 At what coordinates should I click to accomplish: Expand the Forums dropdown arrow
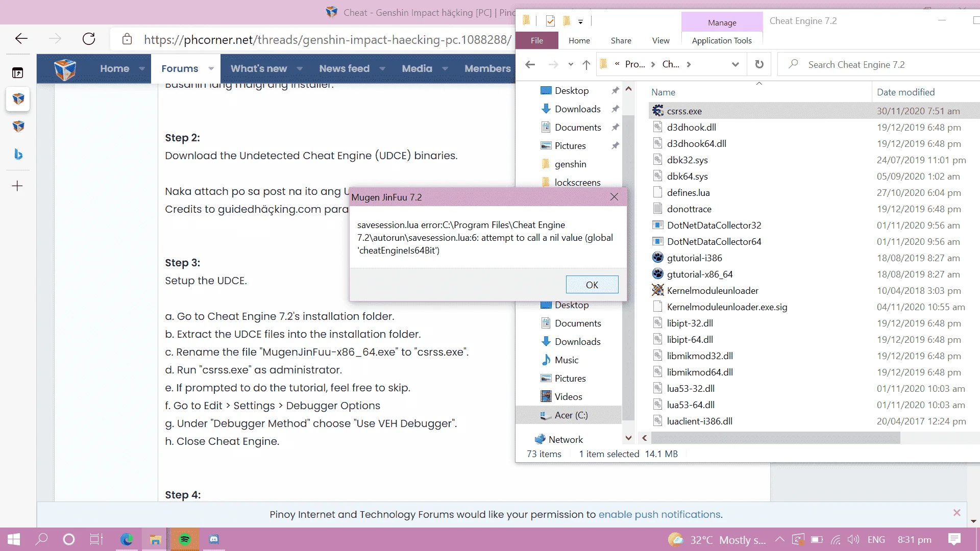click(211, 69)
